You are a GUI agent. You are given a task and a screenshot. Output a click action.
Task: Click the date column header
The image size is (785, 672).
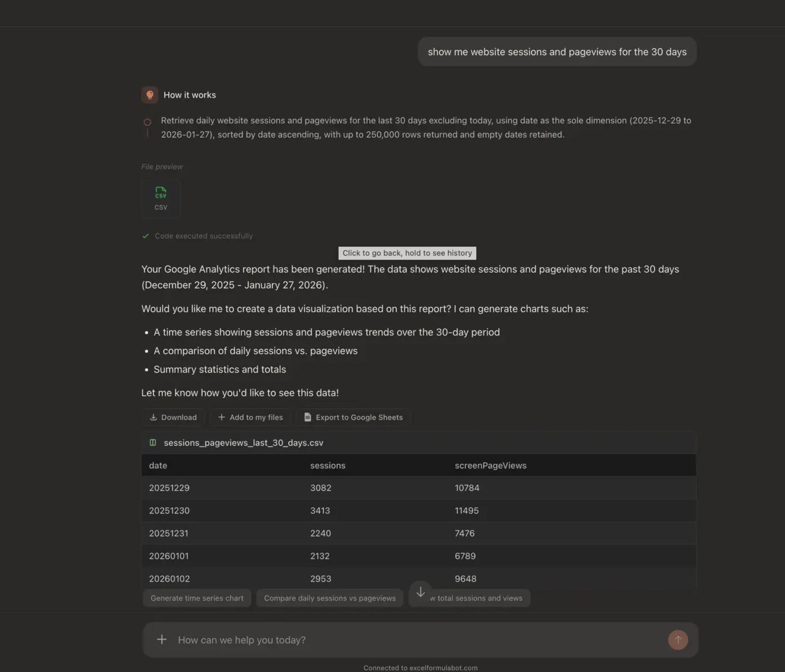click(x=158, y=465)
